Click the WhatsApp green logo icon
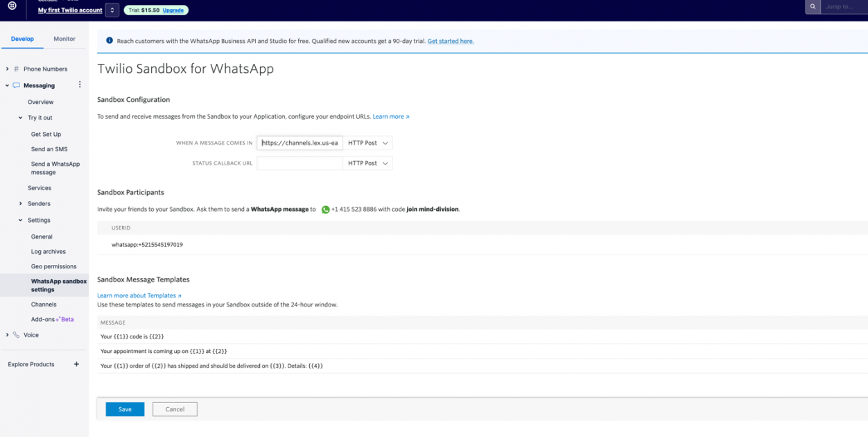The width and height of the screenshot is (868, 437). [325, 209]
